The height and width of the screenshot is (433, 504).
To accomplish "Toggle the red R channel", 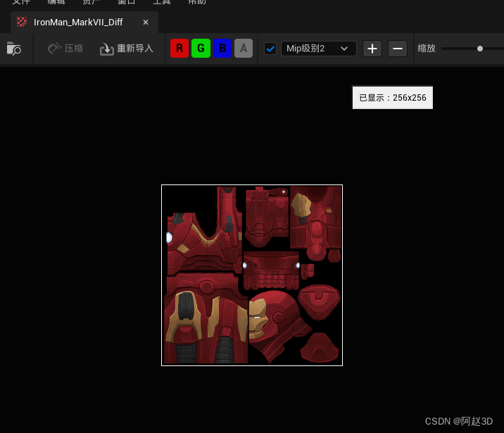I will (x=179, y=48).
